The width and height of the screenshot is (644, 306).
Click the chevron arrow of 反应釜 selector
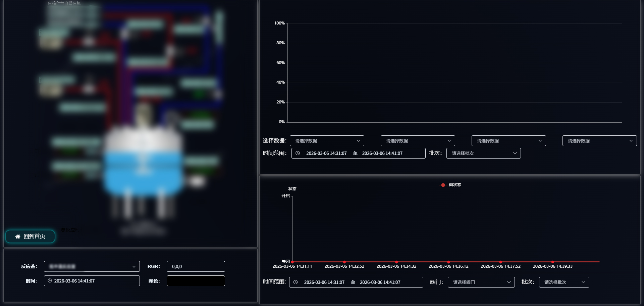click(134, 266)
